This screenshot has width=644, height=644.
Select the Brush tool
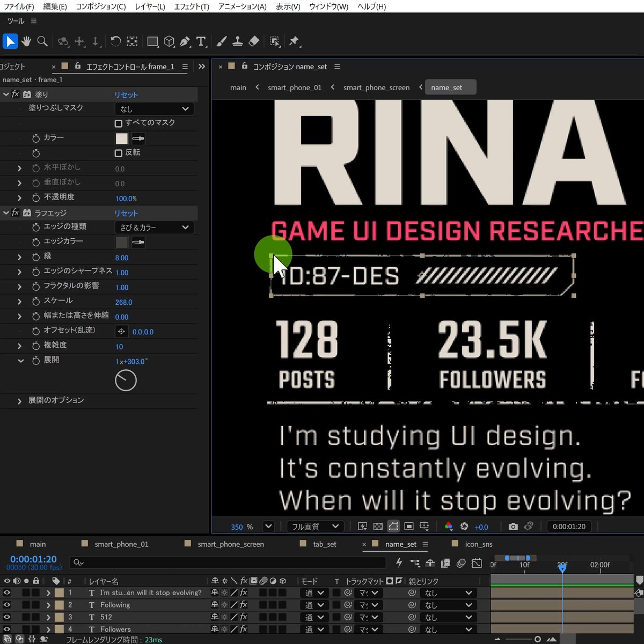[222, 41]
